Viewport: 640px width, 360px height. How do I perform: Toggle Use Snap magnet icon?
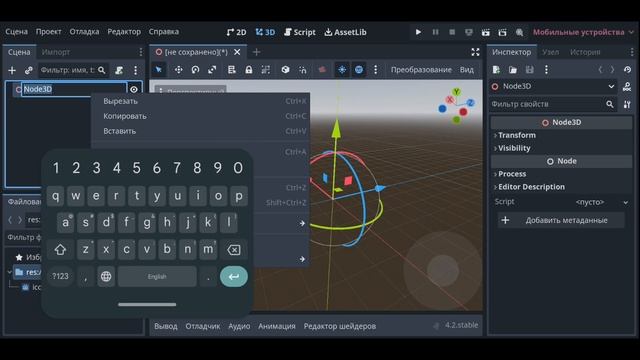302,70
